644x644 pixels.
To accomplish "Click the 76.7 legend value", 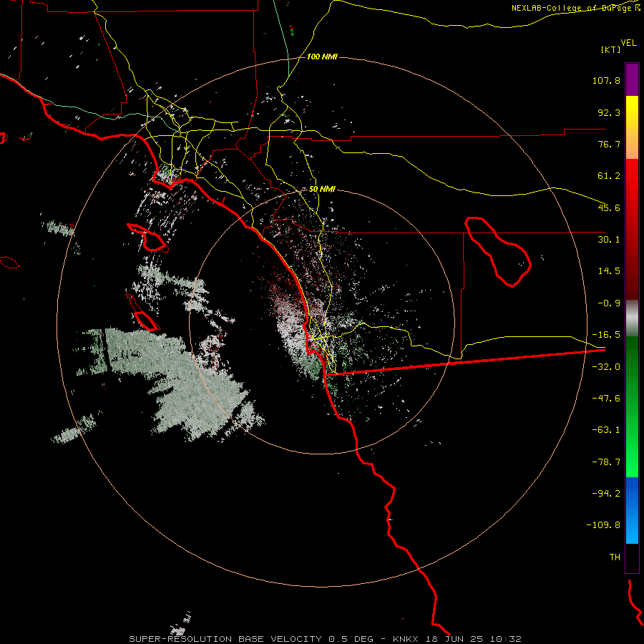I will pyautogui.click(x=609, y=144).
